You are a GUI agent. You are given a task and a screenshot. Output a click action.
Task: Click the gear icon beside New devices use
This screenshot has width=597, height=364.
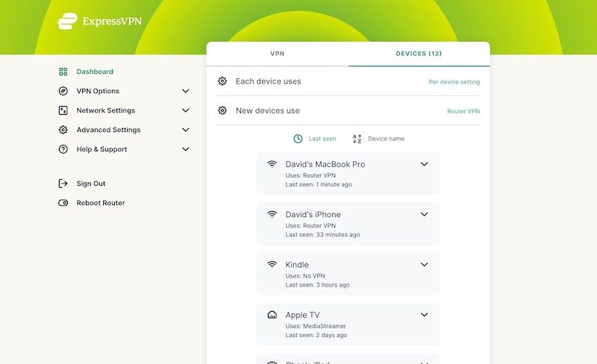[x=222, y=110]
